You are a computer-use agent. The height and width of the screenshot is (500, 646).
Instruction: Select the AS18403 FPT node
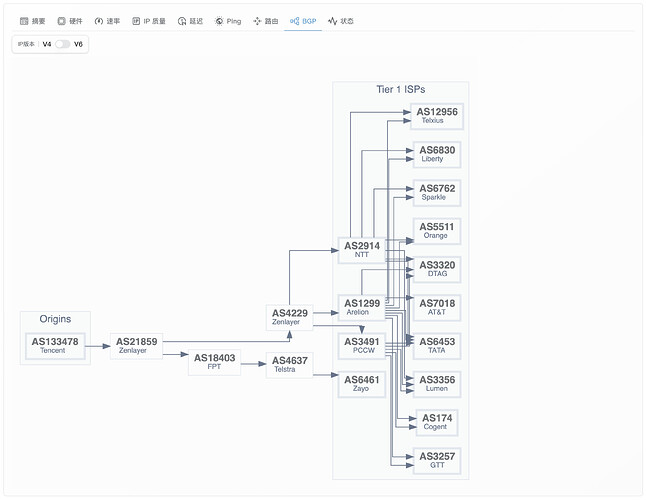(214, 362)
